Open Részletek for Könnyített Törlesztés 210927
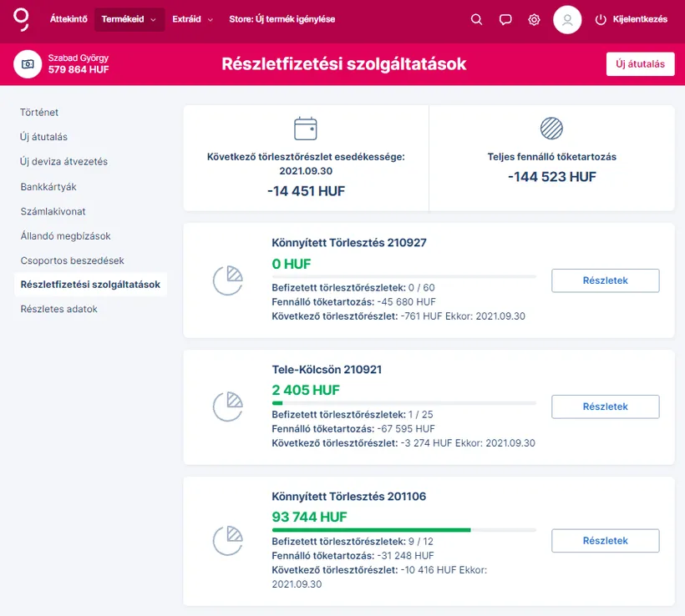685x616 pixels. (605, 280)
